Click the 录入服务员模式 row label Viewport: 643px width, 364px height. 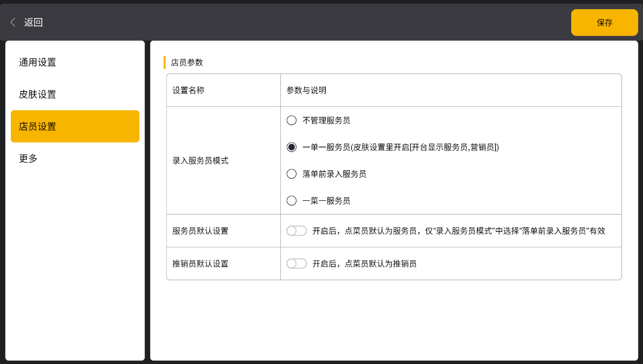(x=200, y=161)
